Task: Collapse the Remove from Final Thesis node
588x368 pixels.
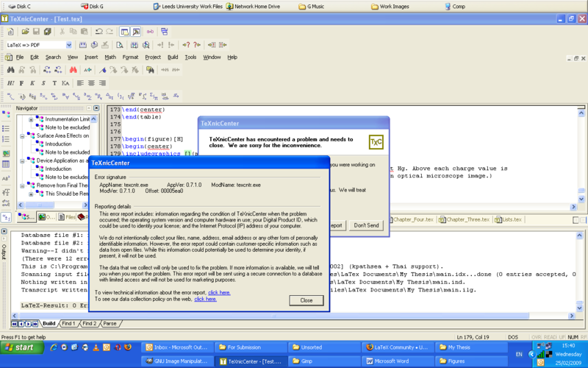Action: 22,185
